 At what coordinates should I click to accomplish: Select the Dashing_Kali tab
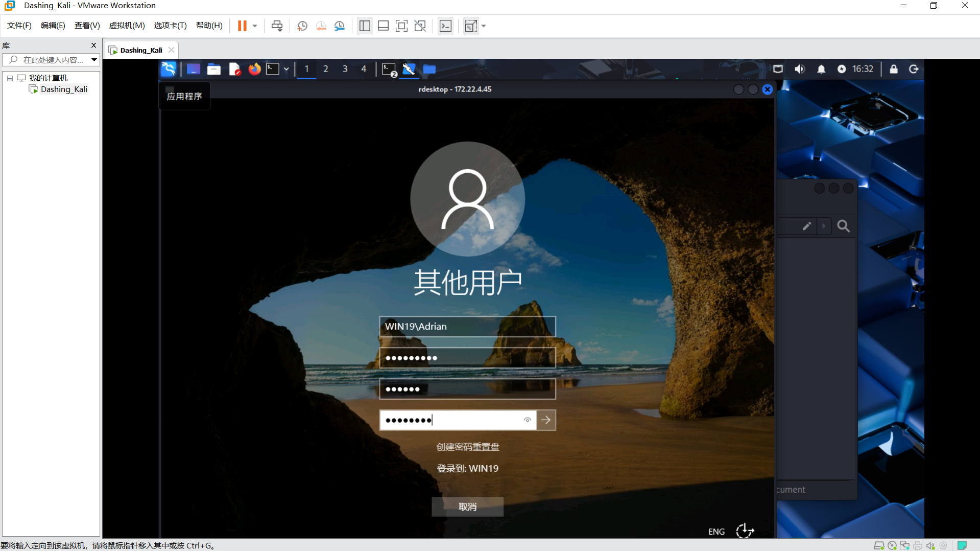[x=141, y=50]
